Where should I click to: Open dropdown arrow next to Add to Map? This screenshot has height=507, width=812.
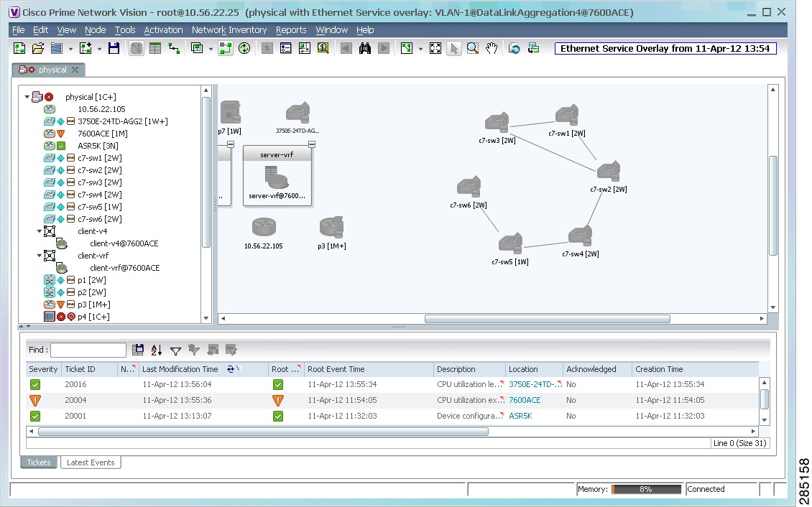[99, 49]
